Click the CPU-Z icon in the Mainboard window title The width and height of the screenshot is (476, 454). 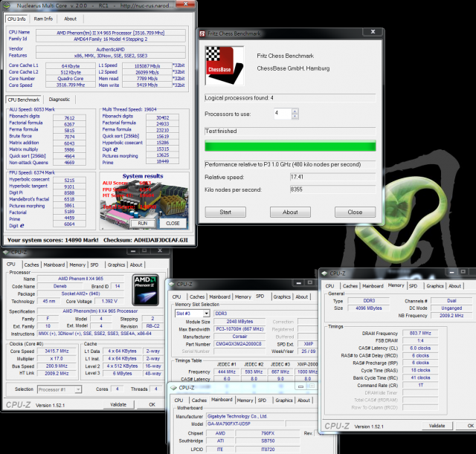173,388
